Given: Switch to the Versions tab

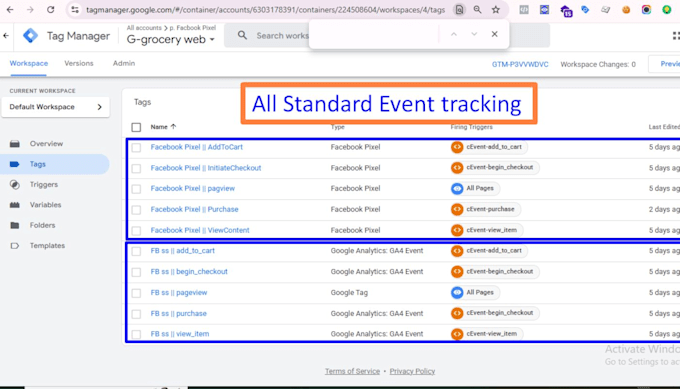Looking at the screenshot, I should pos(79,63).
